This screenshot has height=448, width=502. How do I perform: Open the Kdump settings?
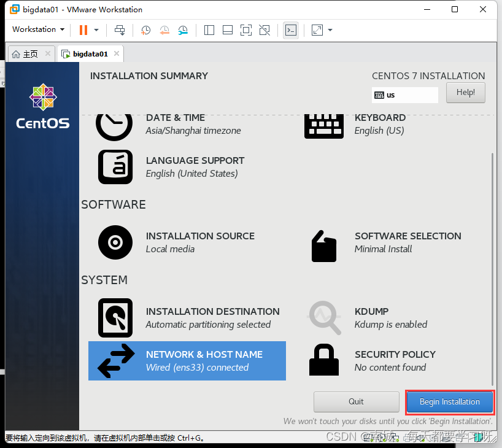pyautogui.click(x=395, y=318)
